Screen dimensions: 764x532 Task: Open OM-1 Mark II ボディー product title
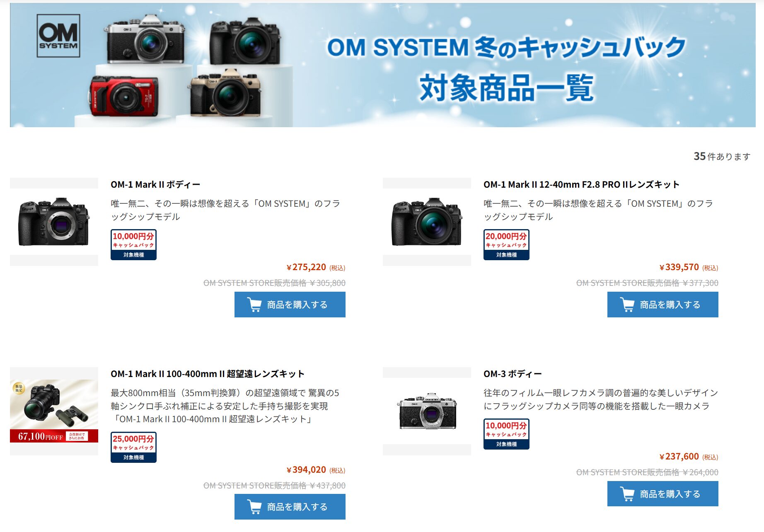pyautogui.click(x=155, y=184)
